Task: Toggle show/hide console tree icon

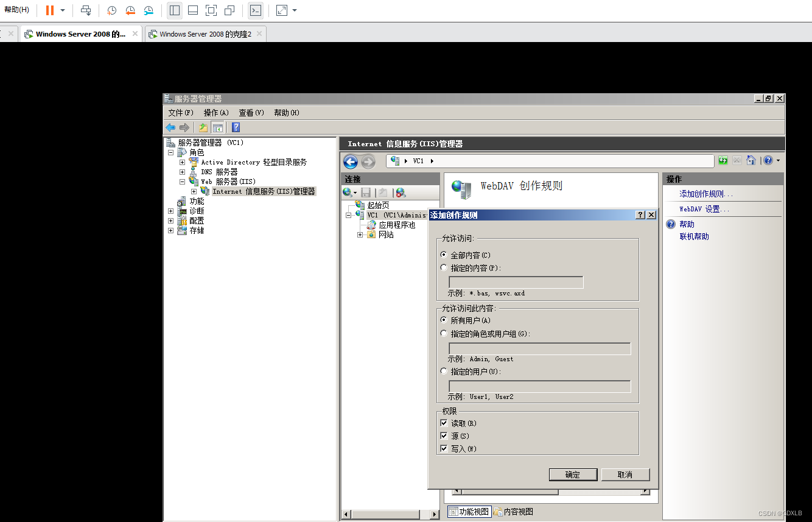Action: pos(217,127)
